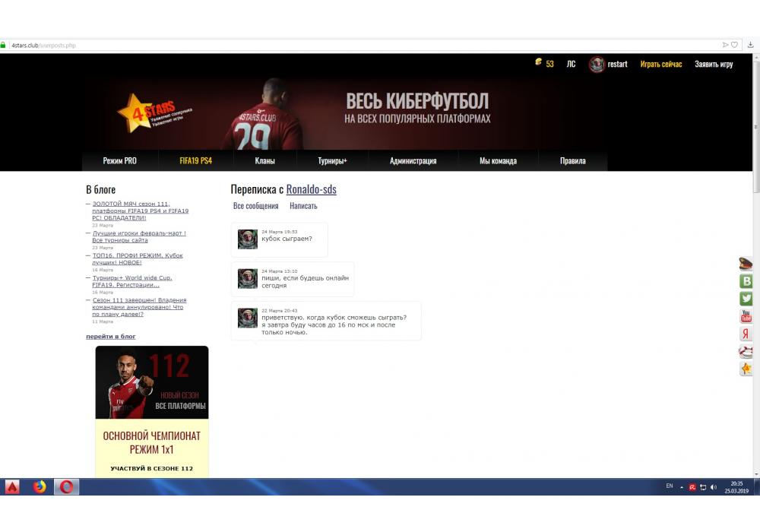
Task: Open ЗОЛОТОЙ МЯЧ сезон 111 blog post
Action: tap(140, 211)
